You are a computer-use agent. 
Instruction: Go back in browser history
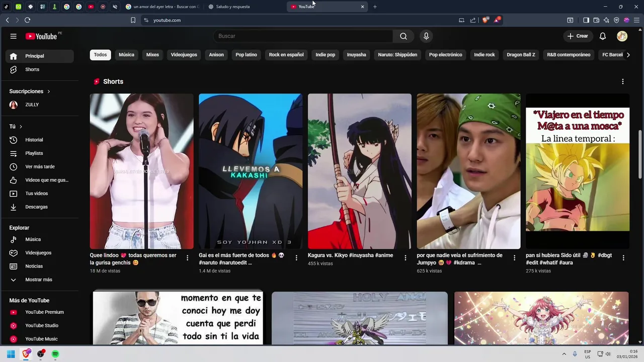point(8,20)
